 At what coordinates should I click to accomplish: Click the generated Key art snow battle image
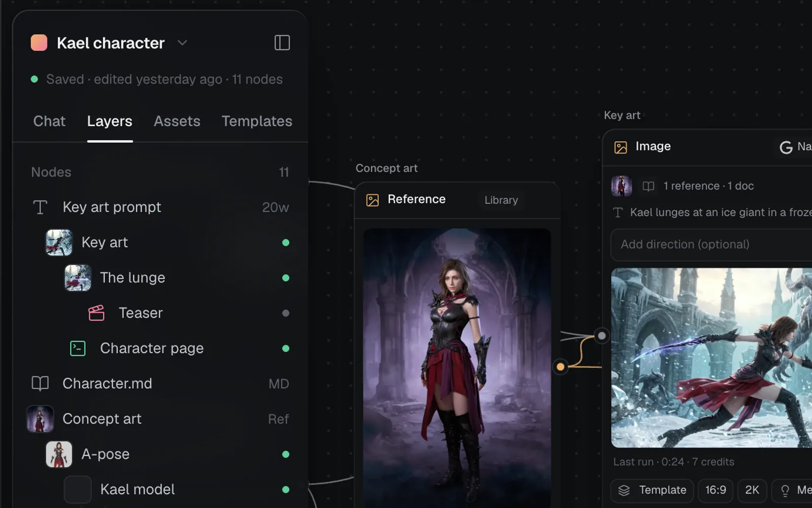(712, 358)
